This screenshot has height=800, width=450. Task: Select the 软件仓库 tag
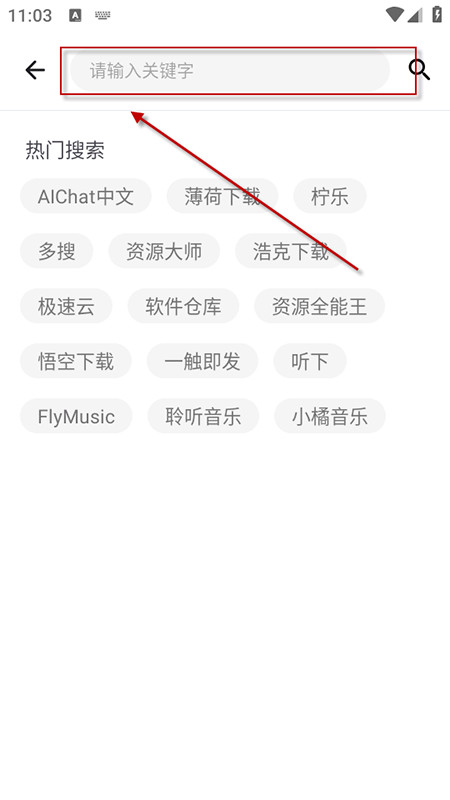tap(183, 306)
